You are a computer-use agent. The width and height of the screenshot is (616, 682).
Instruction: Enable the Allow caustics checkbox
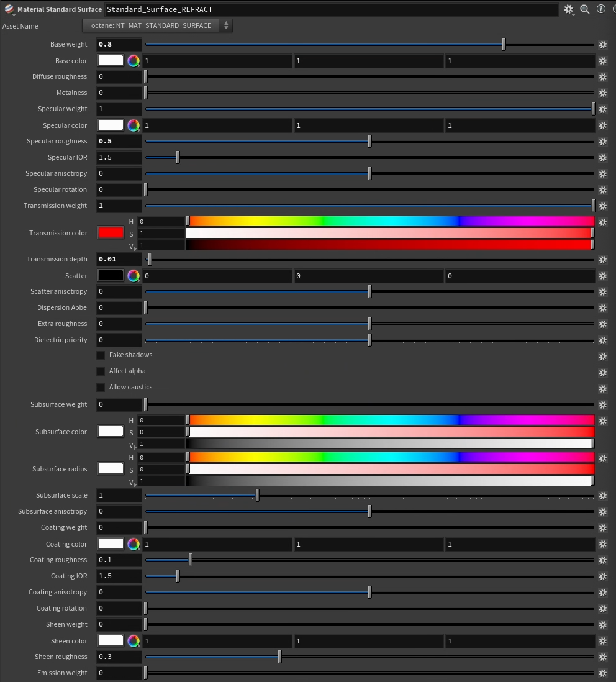(101, 388)
